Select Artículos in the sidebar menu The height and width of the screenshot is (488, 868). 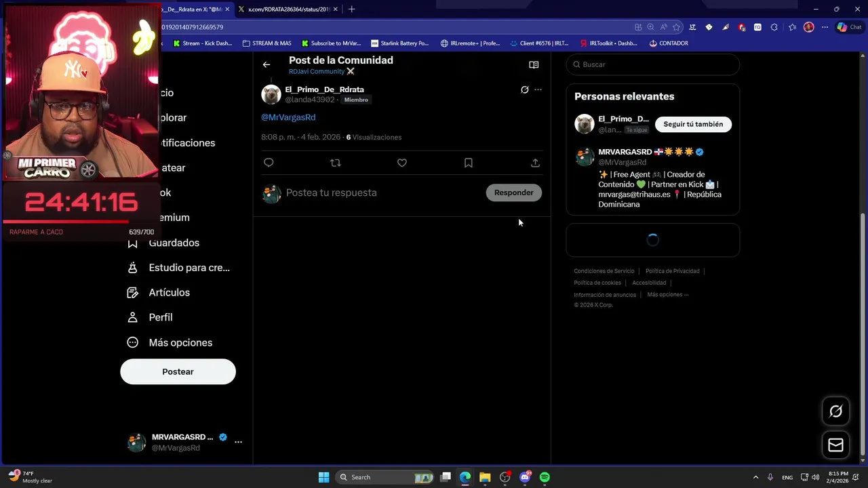(169, 293)
